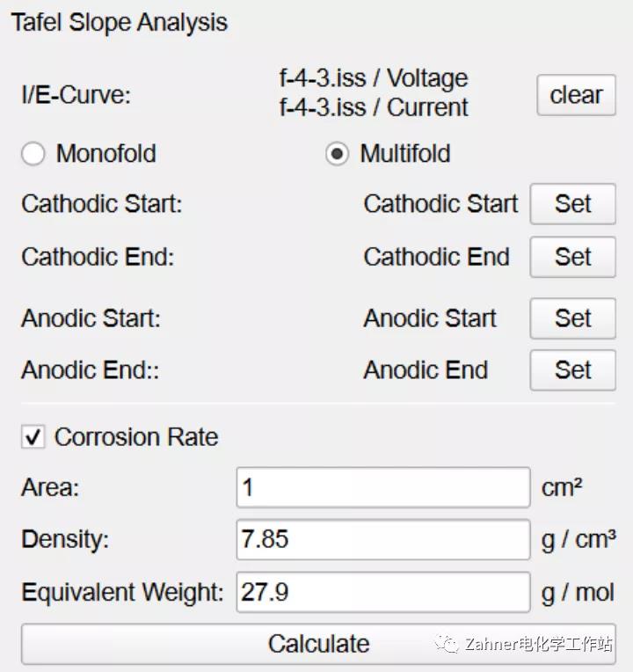This screenshot has width=633, height=672.
Task: Click the f-4-3.iss / Current curve text
Action: tap(374, 107)
